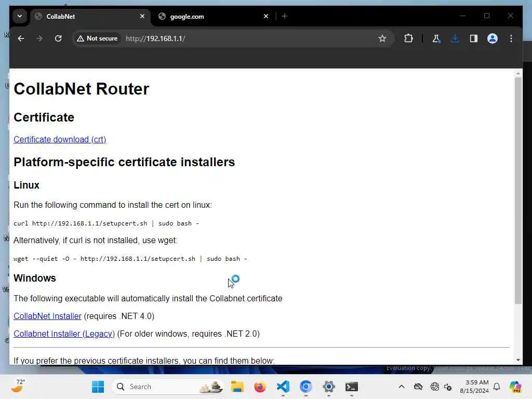The width and height of the screenshot is (532, 399).
Task: Open Terminal from the taskbar
Action: [352, 387]
